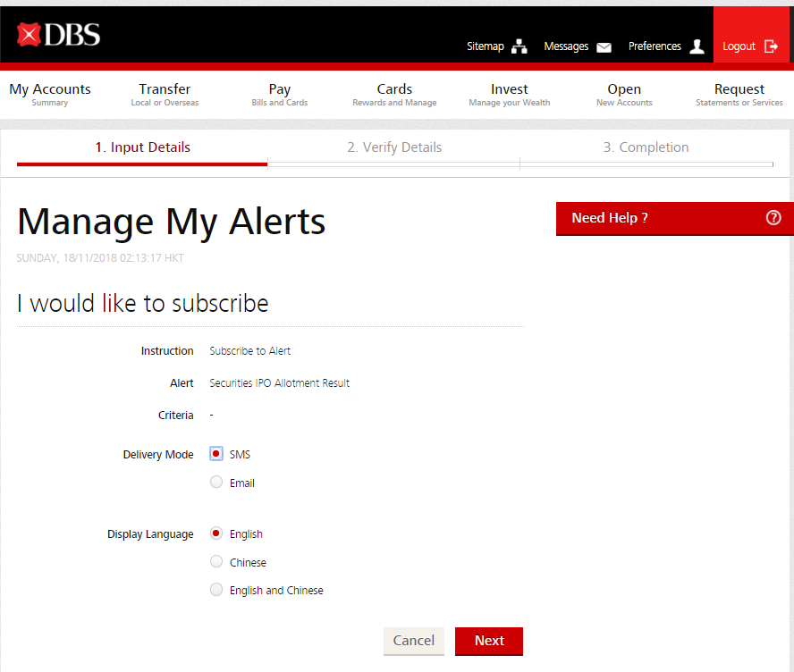Click the Need Help question mark icon
Viewport: 794px width, 672px height.
click(773, 218)
